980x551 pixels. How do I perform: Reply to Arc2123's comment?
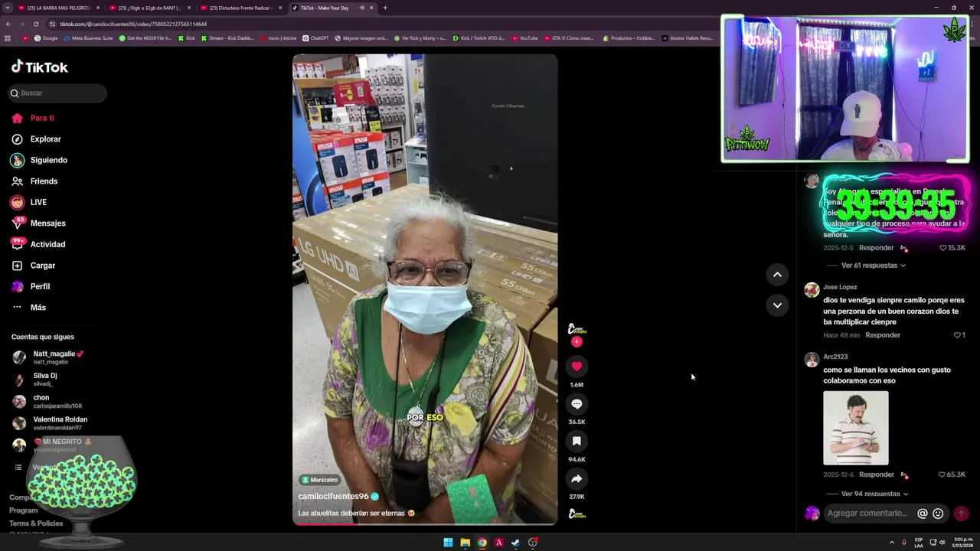click(x=877, y=474)
